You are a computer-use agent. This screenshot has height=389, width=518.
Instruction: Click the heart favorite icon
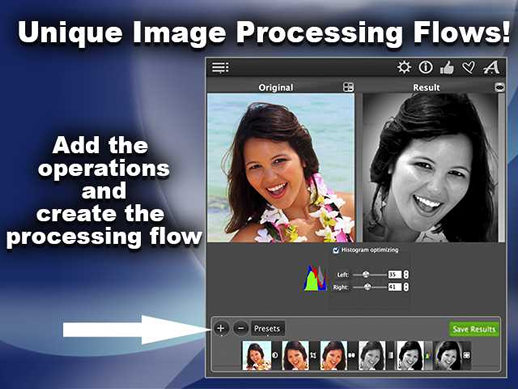(468, 68)
